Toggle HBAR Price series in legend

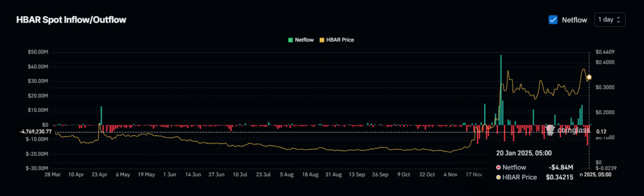pos(336,40)
